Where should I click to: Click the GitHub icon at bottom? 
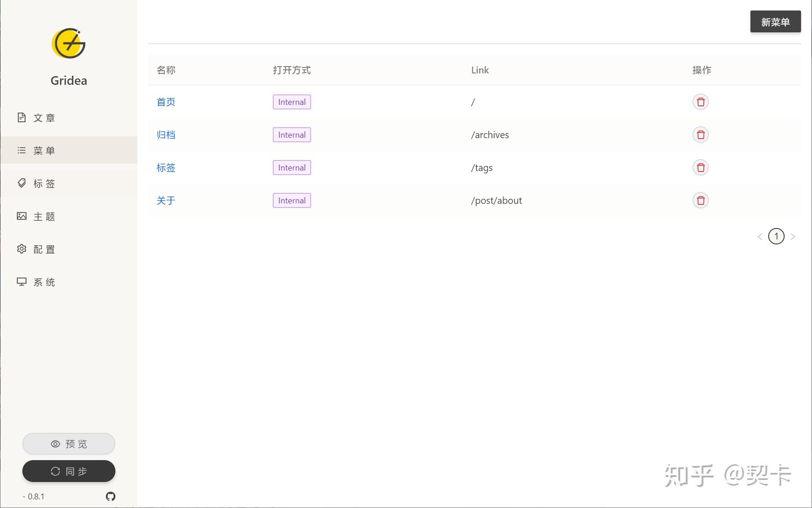click(110, 497)
